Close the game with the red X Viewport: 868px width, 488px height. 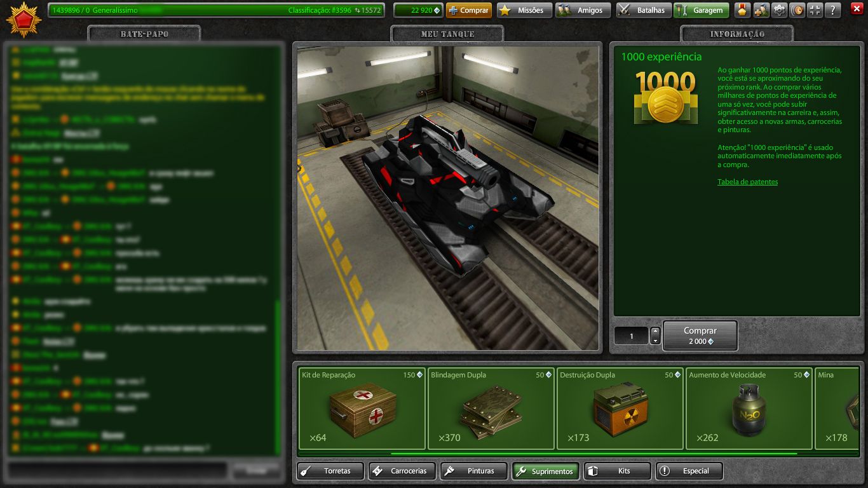856,9
